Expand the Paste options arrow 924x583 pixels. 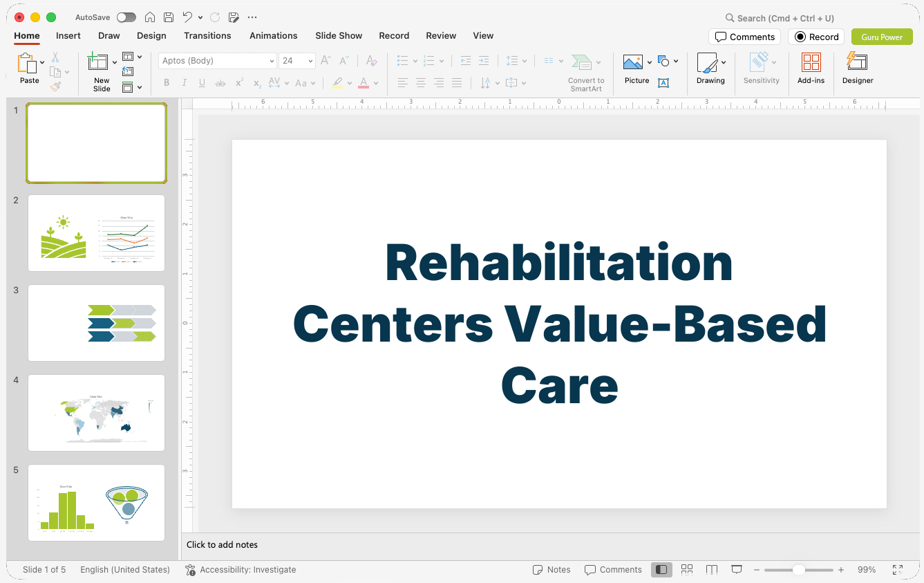click(43, 63)
